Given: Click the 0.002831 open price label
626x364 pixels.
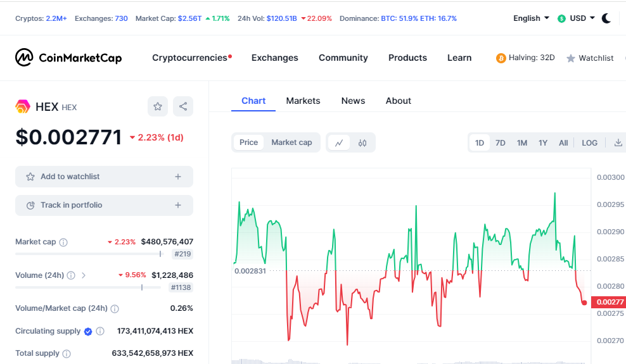Looking at the screenshot, I should (x=250, y=271).
